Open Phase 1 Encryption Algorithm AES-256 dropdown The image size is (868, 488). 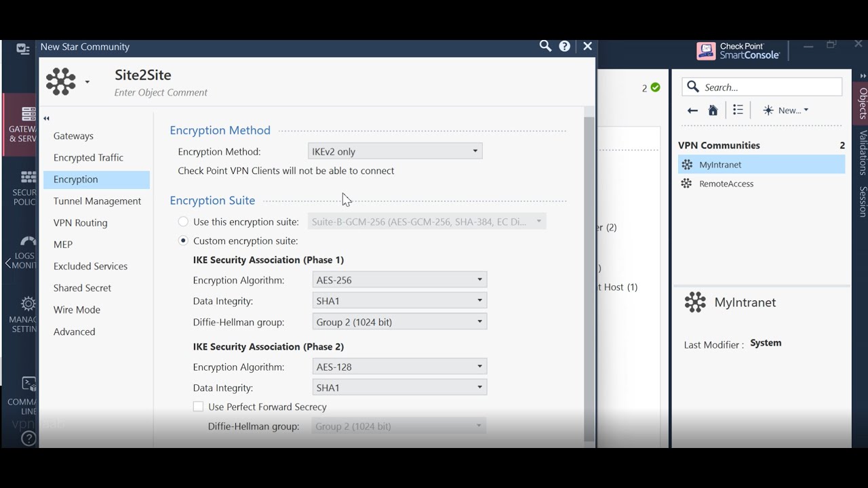point(399,279)
